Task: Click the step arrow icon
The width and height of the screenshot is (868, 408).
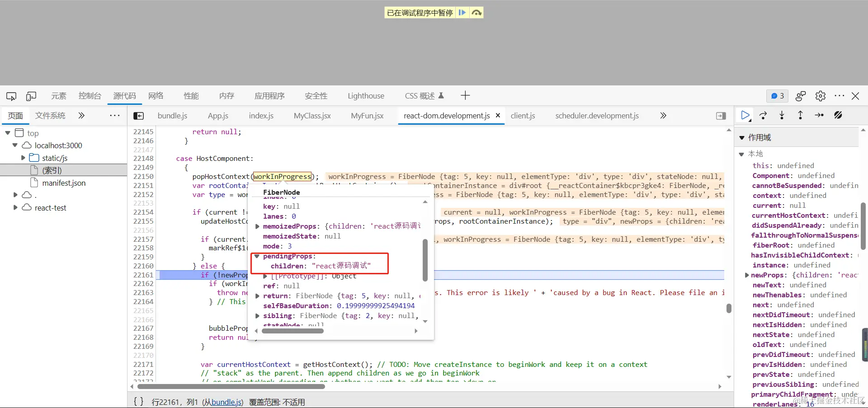Action: pyautogui.click(x=819, y=116)
